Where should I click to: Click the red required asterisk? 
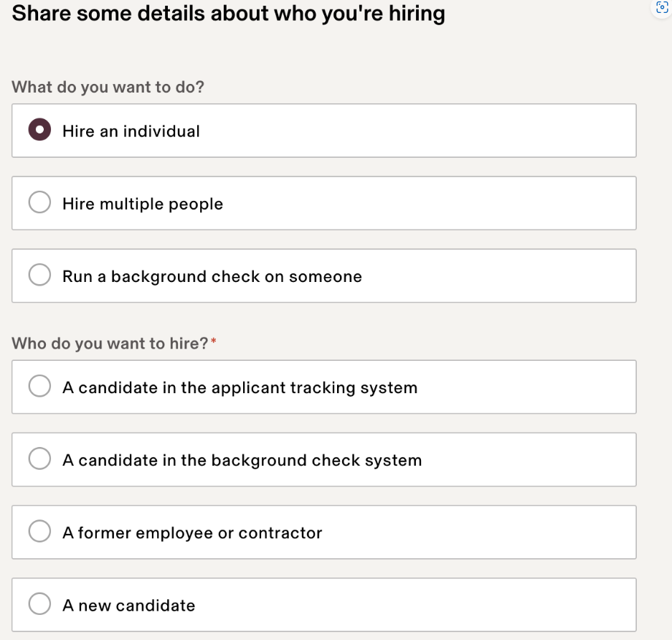point(213,342)
